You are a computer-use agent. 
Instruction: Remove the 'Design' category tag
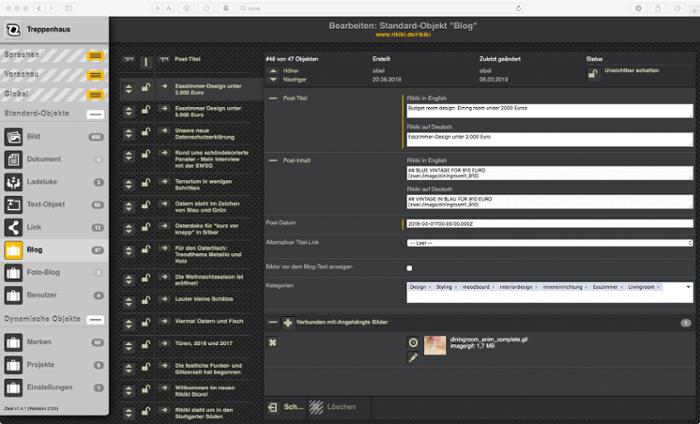pos(430,287)
